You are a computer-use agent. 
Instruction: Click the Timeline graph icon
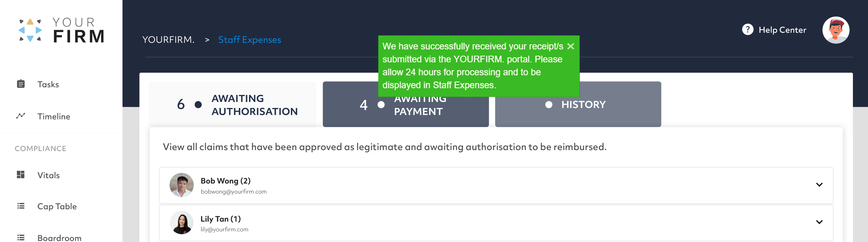tap(20, 116)
